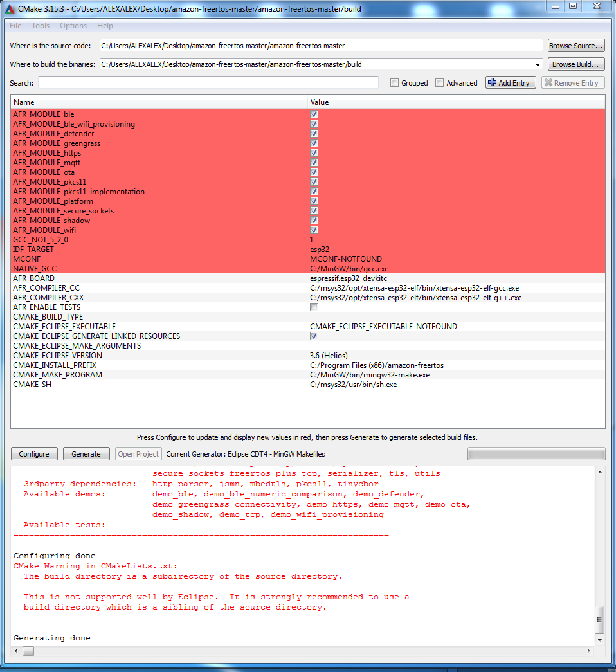Click the Configure button
Image resolution: width=616 pixels, height=672 pixels.
coord(34,454)
